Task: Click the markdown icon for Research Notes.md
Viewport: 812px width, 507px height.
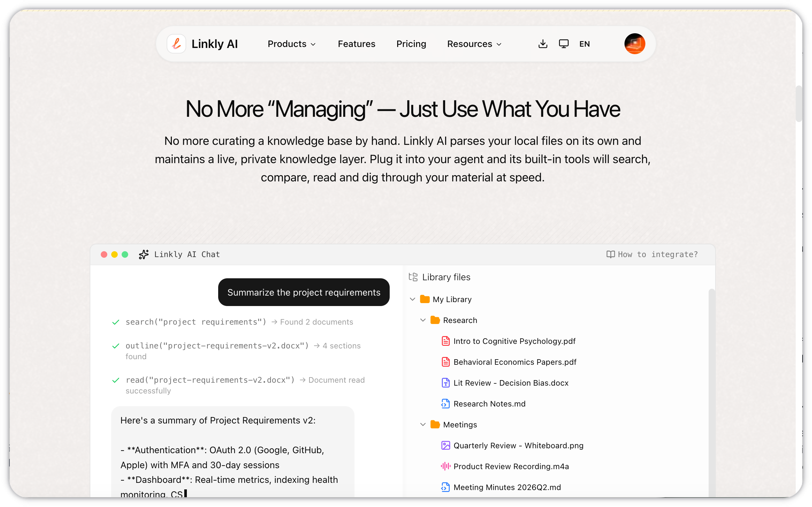Action: 445,404
